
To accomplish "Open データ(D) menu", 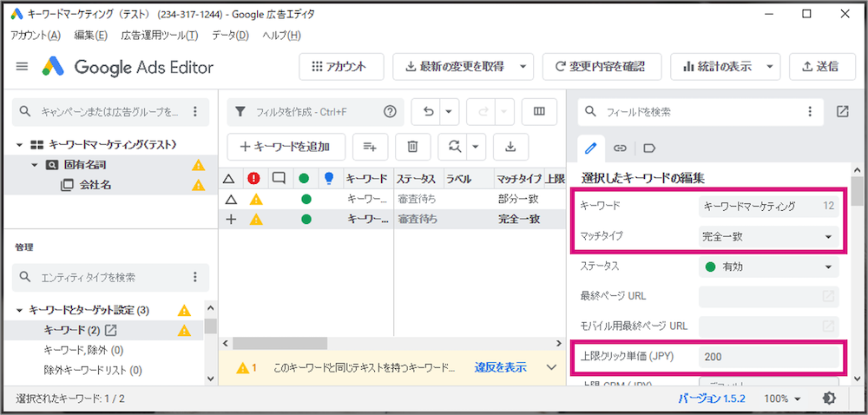I will pos(230,36).
